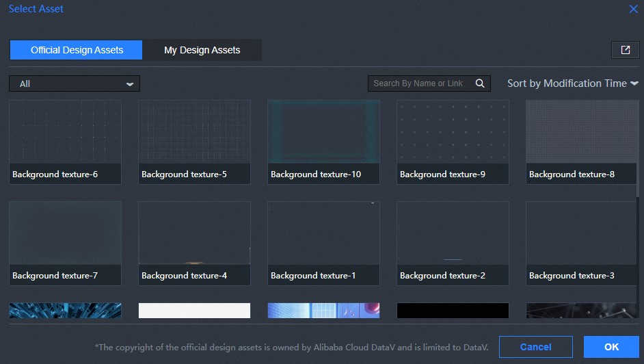Pick the dark network lines thumbnail
The height and width of the screenshot is (364, 644).
(582, 311)
